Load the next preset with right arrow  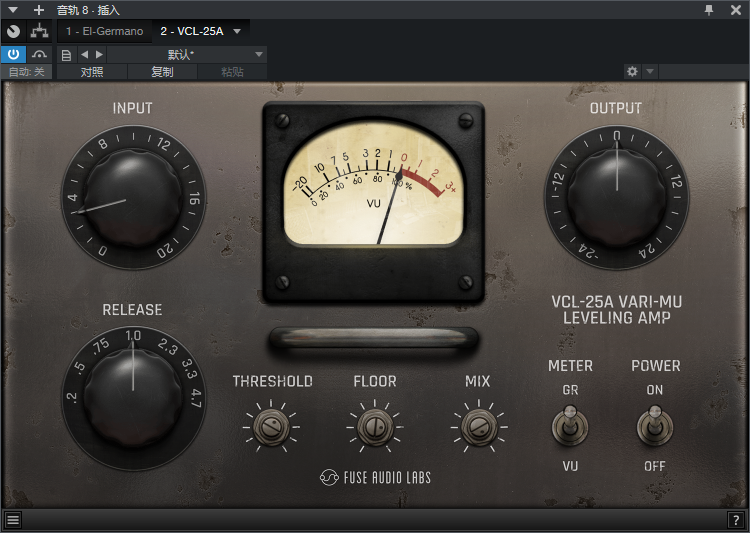pos(99,55)
